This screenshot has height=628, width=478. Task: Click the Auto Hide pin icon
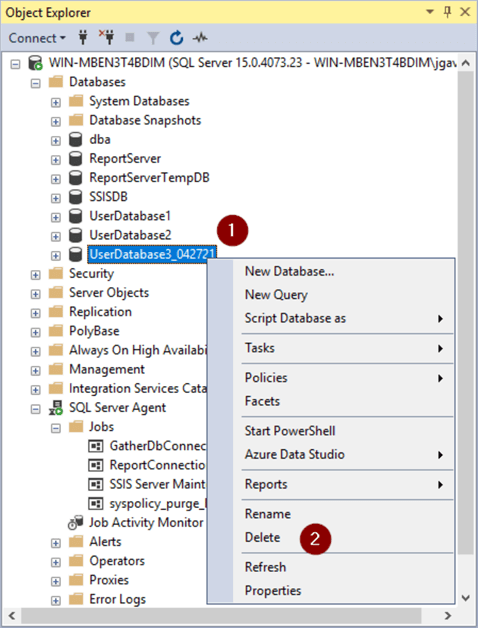(448, 12)
